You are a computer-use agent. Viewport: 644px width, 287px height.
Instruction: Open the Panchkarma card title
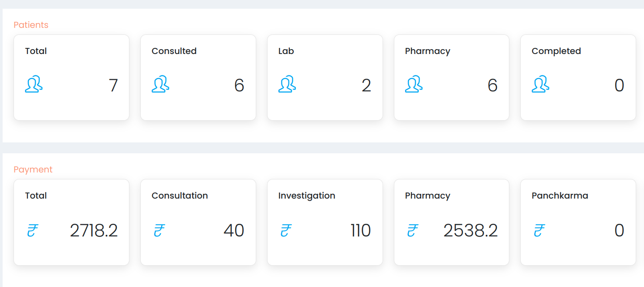(x=560, y=196)
